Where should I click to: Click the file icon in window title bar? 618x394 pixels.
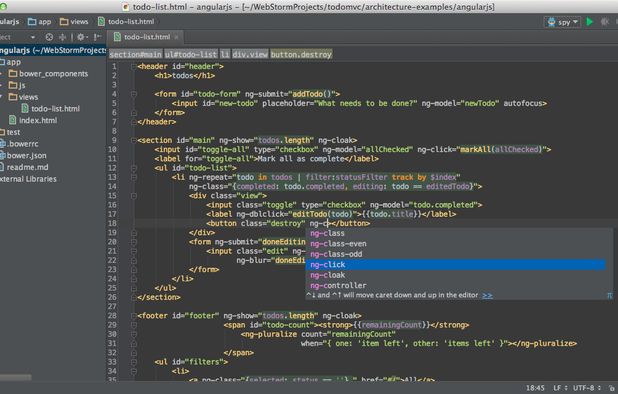point(126,7)
